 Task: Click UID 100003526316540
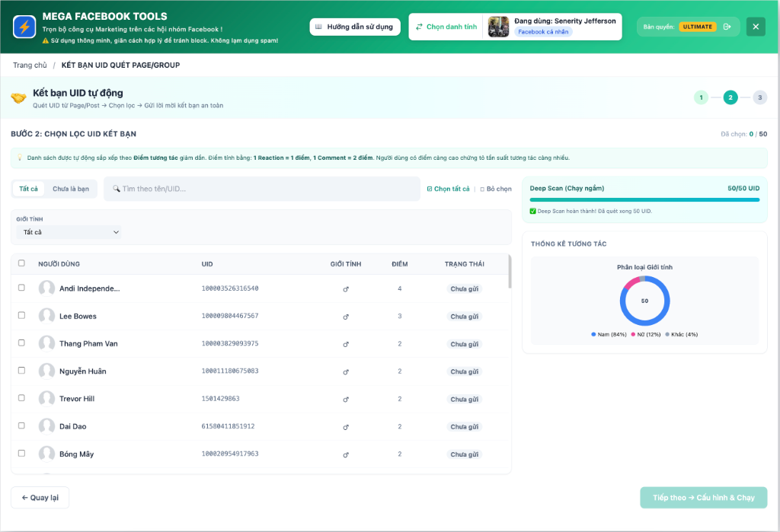point(230,288)
